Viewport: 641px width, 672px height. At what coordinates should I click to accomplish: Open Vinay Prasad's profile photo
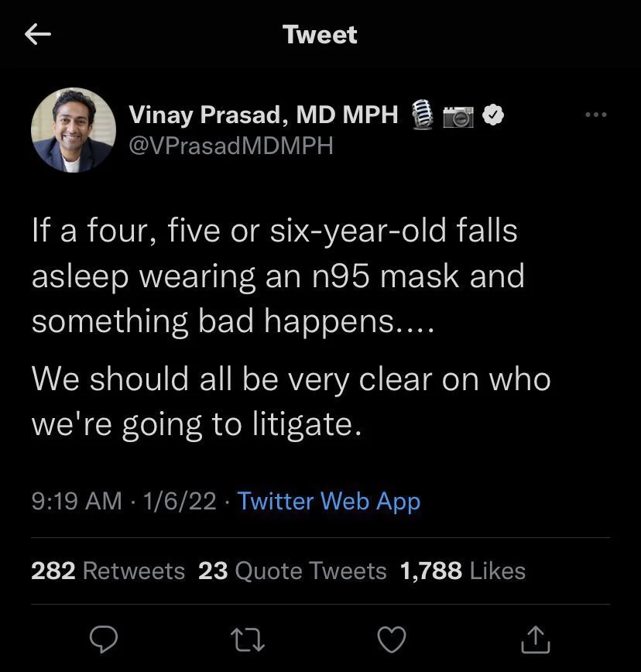[74, 129]
